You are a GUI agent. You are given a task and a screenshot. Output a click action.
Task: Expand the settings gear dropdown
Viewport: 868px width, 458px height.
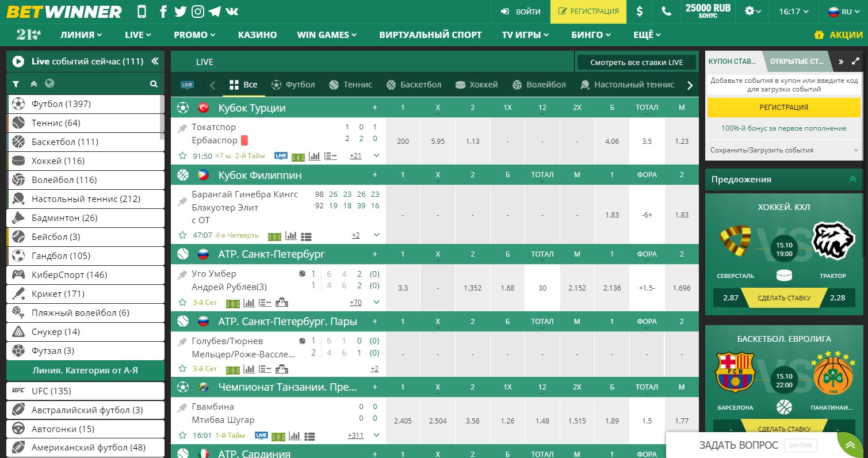click(x=752, y=12)
